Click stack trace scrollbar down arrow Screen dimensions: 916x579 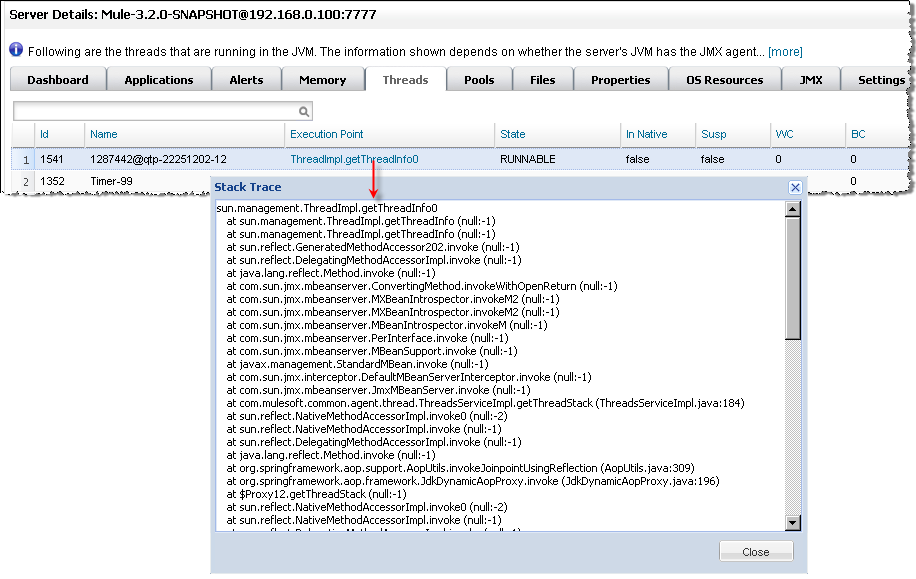793,523
